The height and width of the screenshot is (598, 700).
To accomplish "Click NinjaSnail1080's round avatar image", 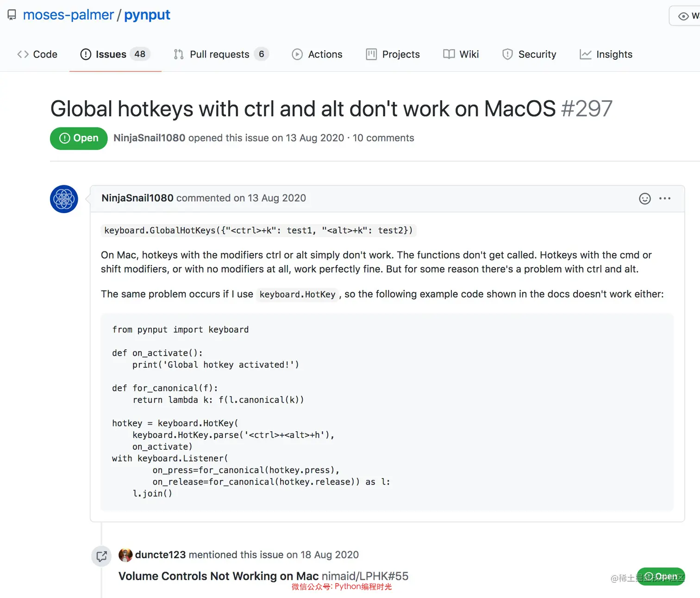I will [64, 199].
